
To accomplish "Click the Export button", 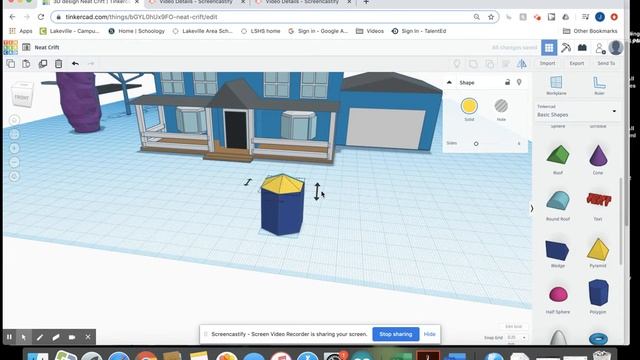I will click(577, 64).
